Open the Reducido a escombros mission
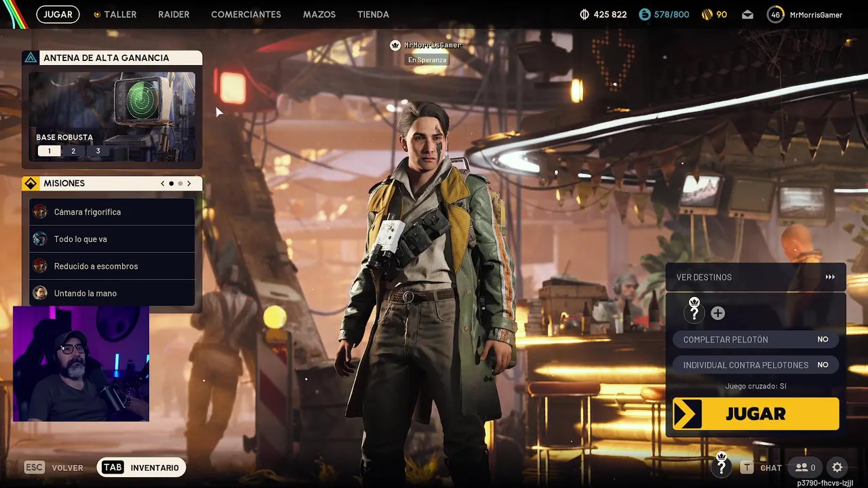This screenshot has width=868, height=488. tap(112, 266)
